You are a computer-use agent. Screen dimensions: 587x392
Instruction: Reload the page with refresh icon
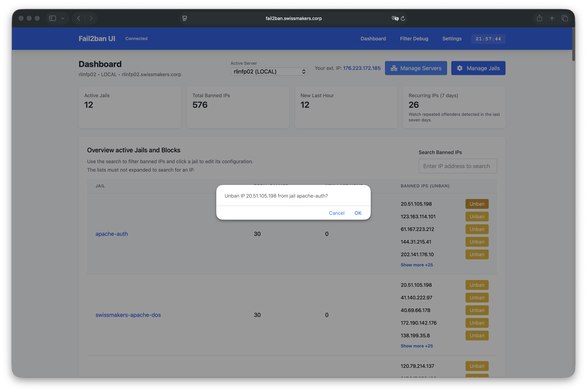click(403, 18)
